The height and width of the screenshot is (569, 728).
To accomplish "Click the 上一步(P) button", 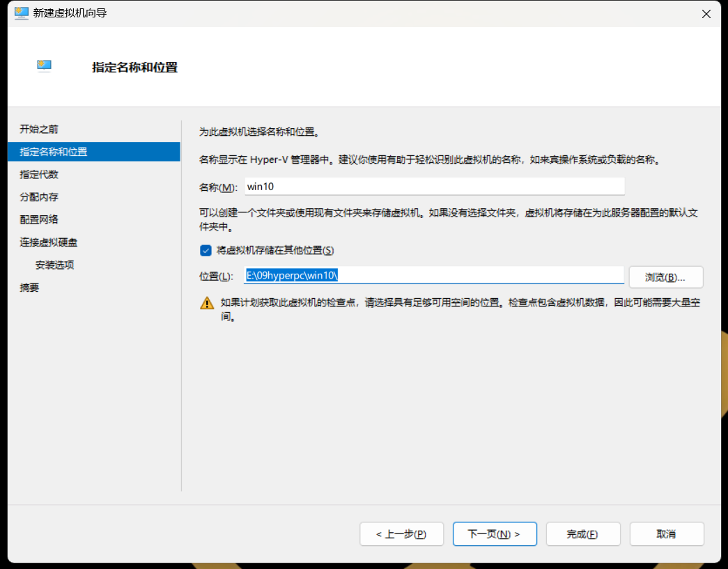I will click(x=401, y=534).
